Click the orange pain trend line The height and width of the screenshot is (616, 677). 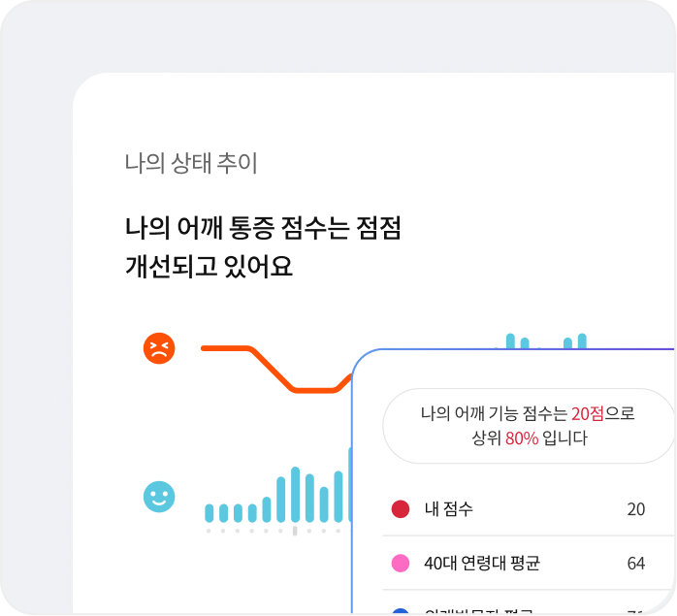272,369
